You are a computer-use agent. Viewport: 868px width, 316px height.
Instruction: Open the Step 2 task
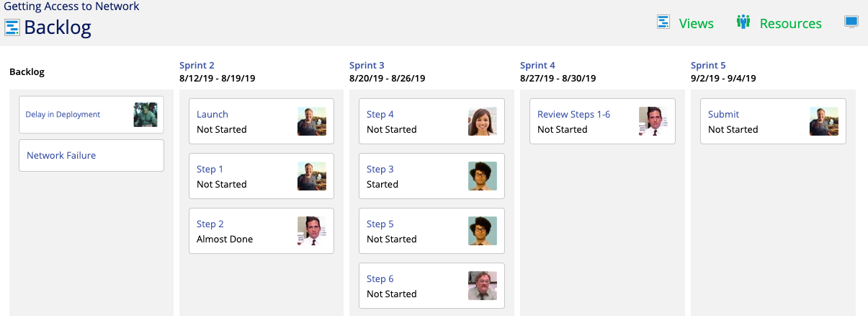[x=210, y=224]
